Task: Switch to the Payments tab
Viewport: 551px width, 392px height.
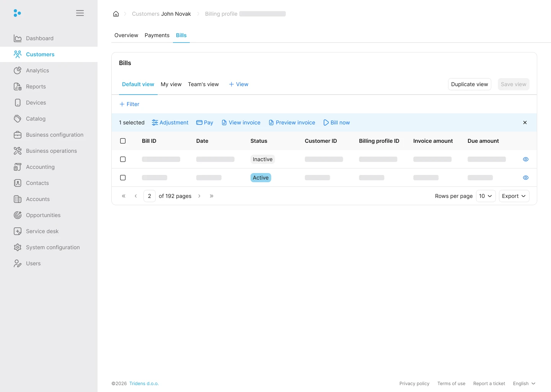Action: click(x=157, y=35)
